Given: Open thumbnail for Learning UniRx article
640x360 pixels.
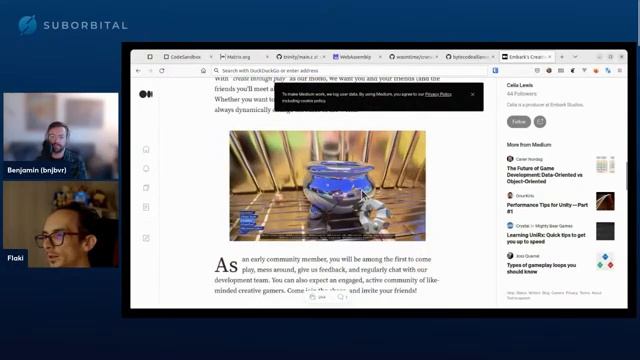Looking at the screenshot, I should pos(605,231).
